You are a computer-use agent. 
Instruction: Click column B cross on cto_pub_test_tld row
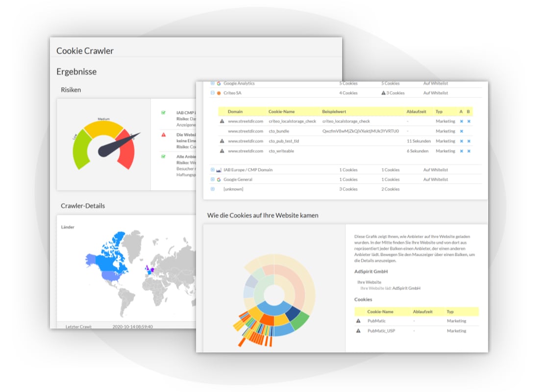pyautogui.click(x=469, y=141)
